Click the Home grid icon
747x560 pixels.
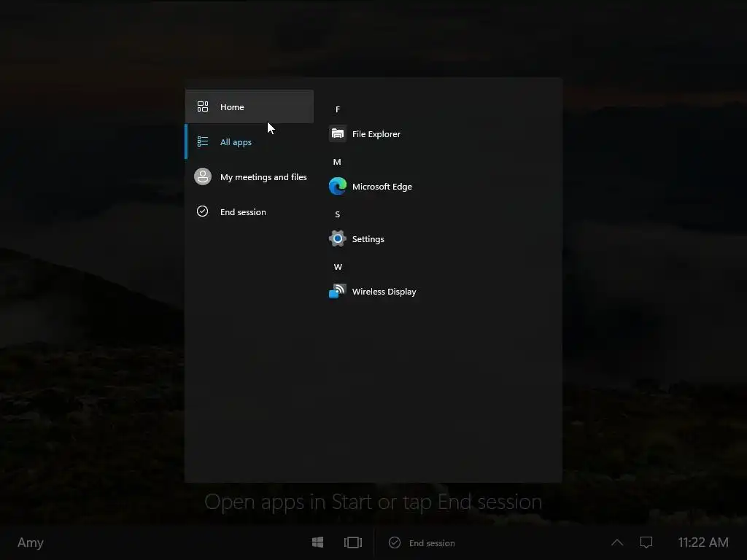point(203,106)
